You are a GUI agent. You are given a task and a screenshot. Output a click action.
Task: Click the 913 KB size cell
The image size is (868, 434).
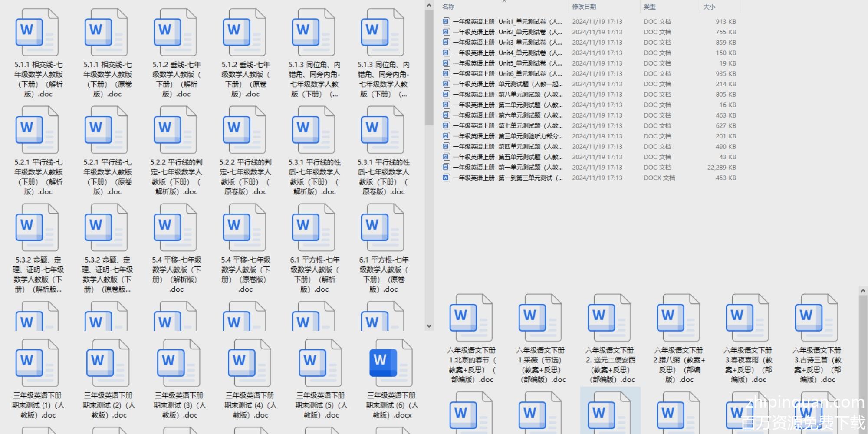click(x=726, y=22)
